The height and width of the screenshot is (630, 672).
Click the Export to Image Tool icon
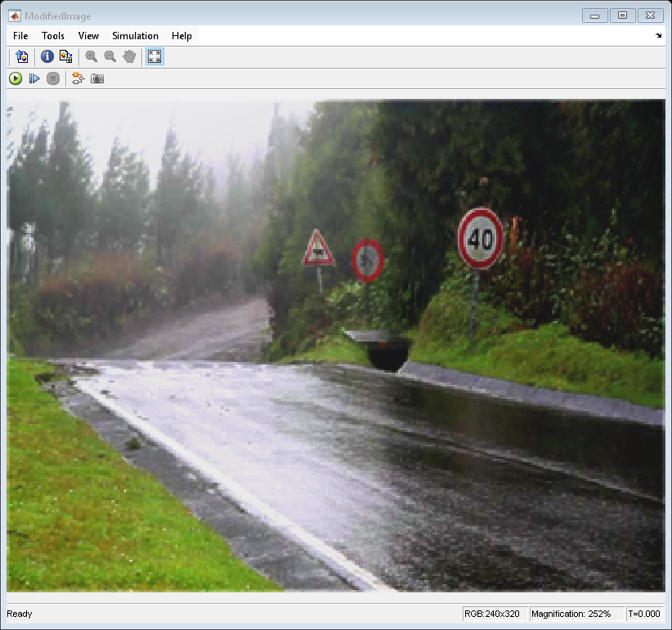21,56
